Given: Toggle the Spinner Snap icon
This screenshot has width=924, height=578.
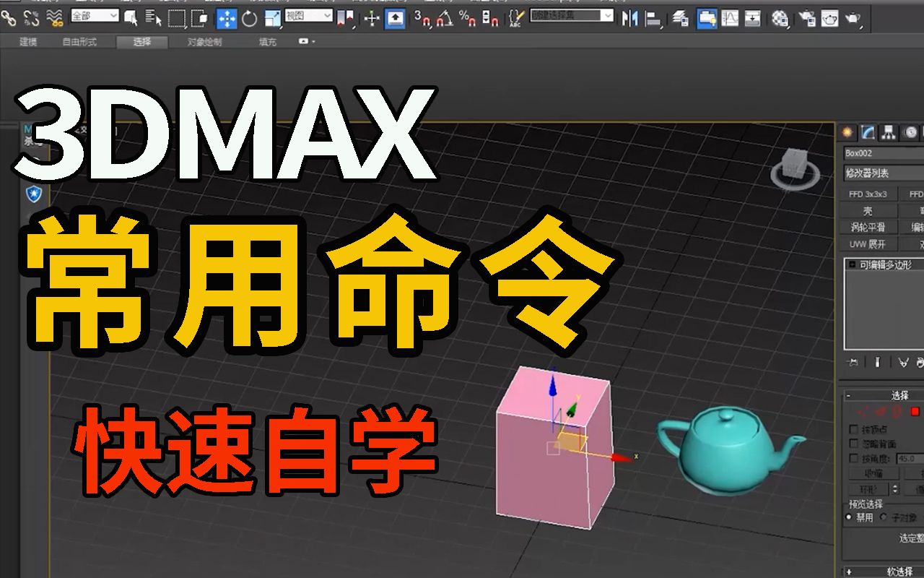Looking at the screenshot, I should point(490,18).
